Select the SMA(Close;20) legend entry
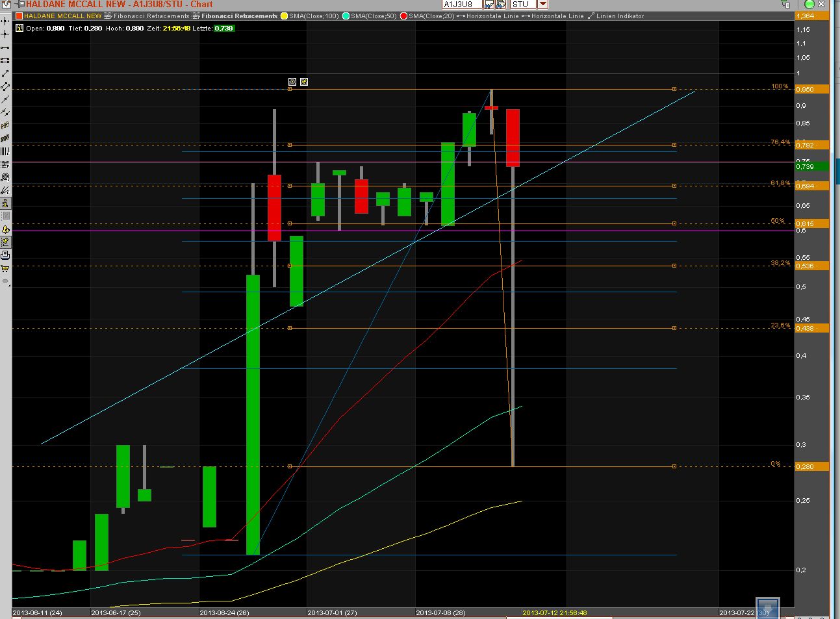Viewport: 840px width, 619px height. pyautogui.click(x=431, y=16)
